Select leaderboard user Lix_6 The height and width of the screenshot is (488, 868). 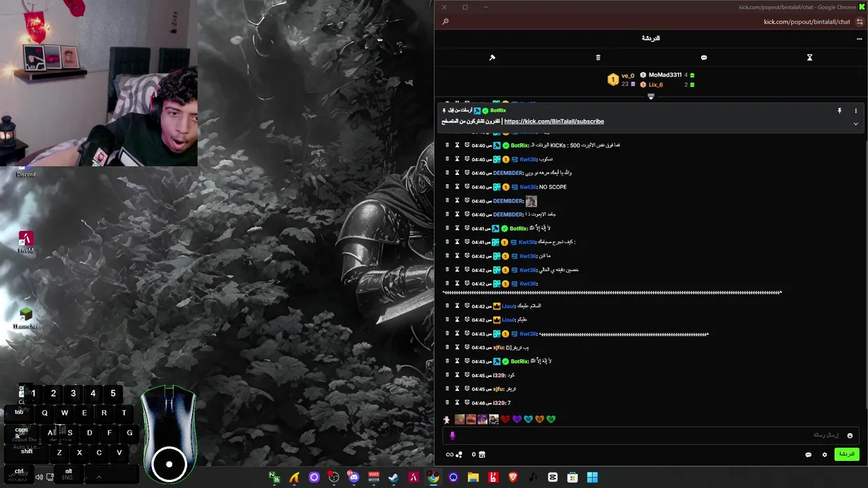(x=656, y=85)
